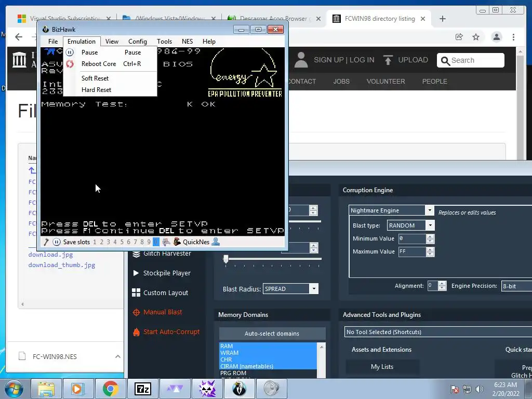Click the grayed icon after save slot 0
Image resolution: width=532 pixels, height=399 pixels.
pos(166,242)
